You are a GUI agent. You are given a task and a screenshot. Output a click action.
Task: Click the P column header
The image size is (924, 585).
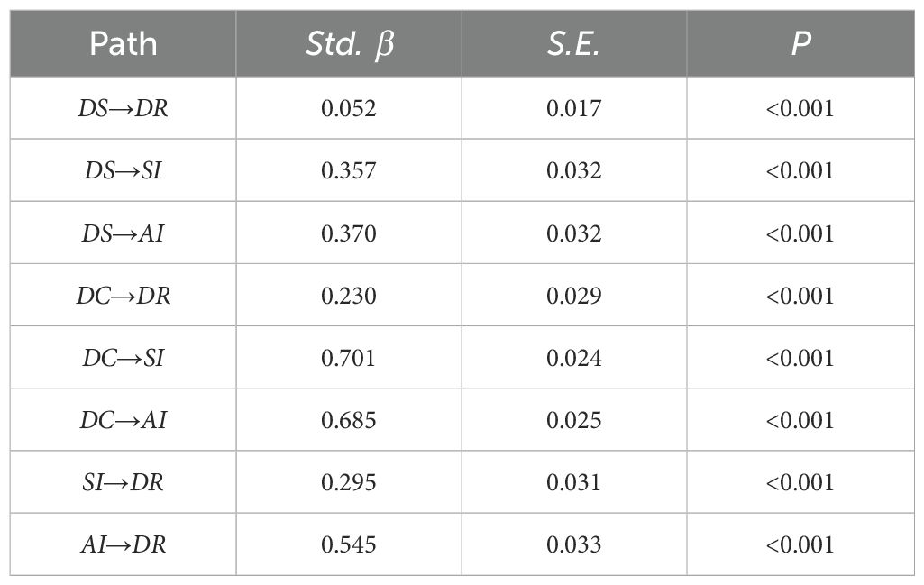point(800,43)
